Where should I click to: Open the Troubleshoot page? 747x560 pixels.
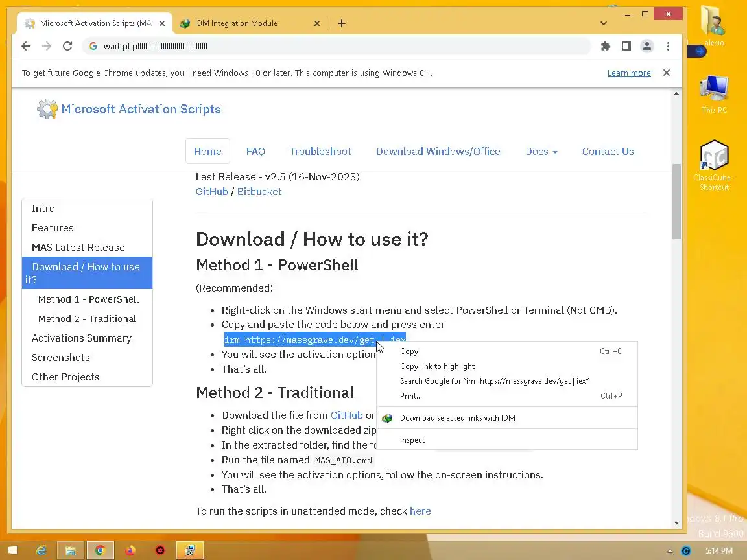coord(320,152)
